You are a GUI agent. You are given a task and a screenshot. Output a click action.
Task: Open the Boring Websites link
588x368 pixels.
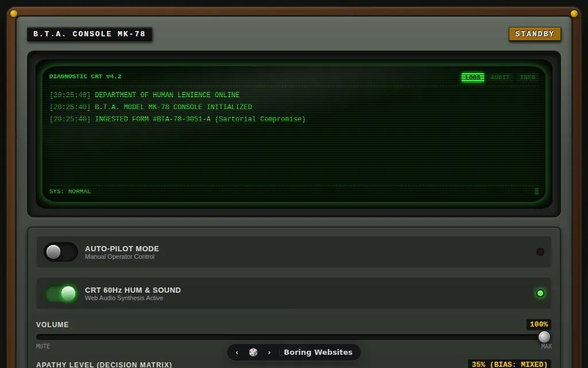point(318,352)
